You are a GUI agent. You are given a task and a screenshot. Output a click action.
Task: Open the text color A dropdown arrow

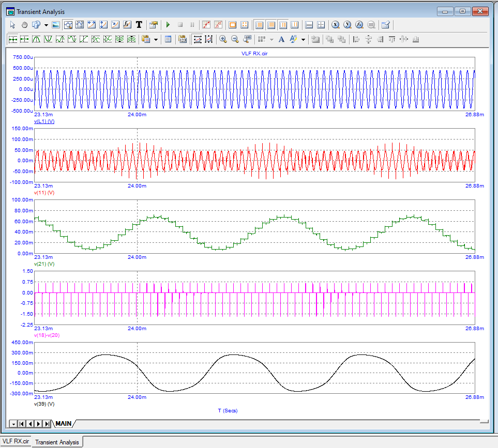click(x=304, y=39)
